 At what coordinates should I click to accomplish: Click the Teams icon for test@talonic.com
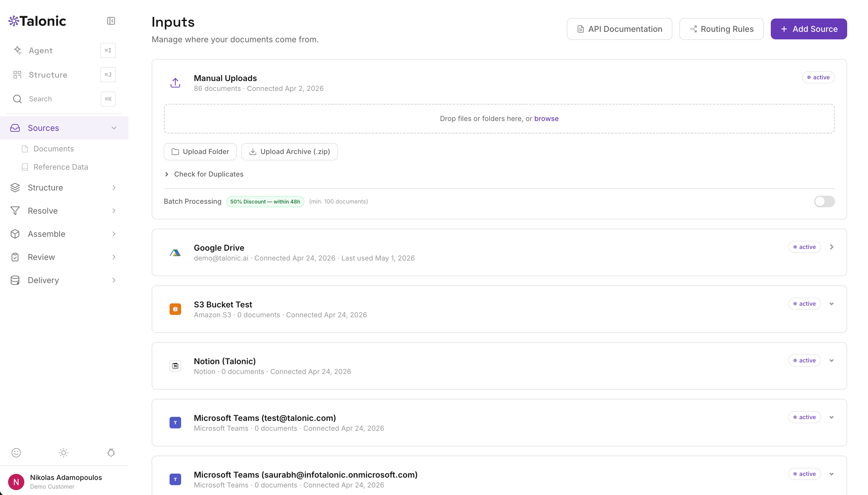[x=175, y=423]
